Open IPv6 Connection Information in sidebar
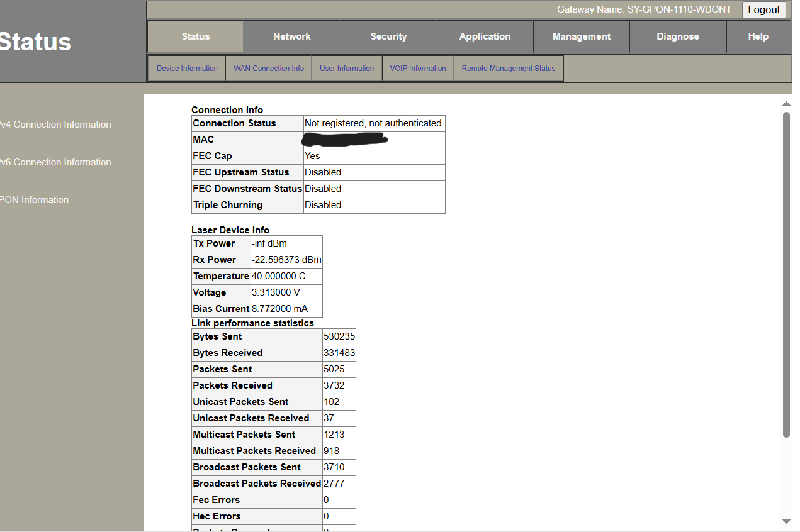 57,162
